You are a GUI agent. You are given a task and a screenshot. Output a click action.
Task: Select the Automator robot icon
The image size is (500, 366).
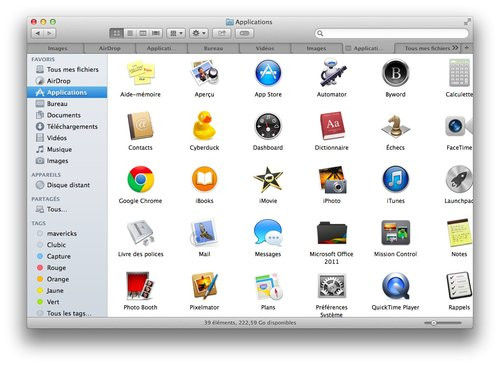pyautogui.click(x=332, y=73)
